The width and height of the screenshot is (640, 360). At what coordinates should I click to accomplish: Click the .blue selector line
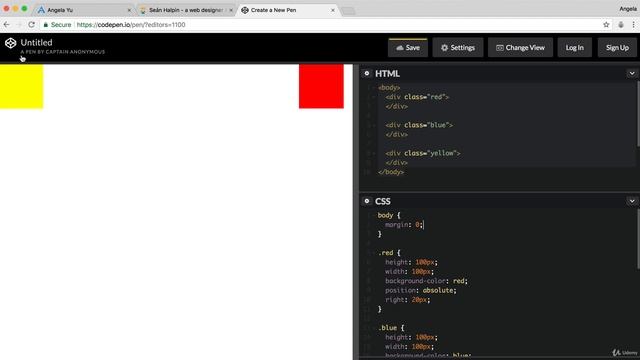pyautogui.click(x=391, y=328)
